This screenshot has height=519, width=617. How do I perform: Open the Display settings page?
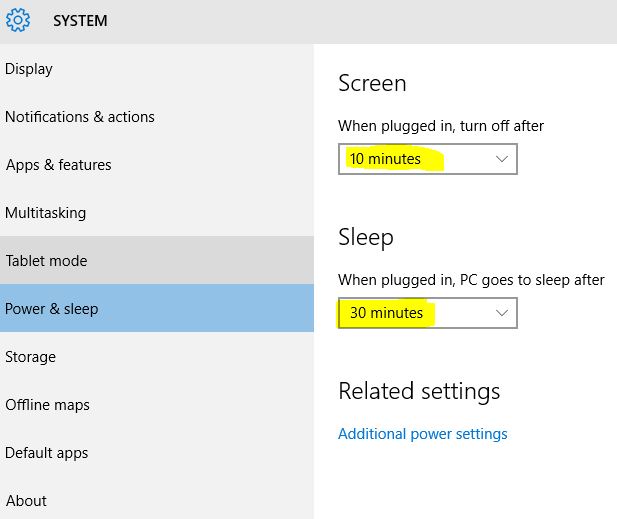[x=29, y=69]
